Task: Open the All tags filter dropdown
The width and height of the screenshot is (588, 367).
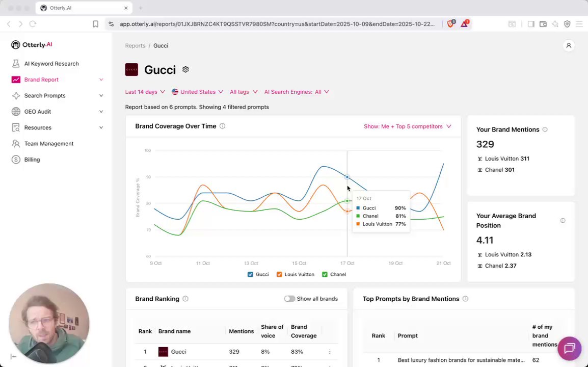Action: coord(244,92)
